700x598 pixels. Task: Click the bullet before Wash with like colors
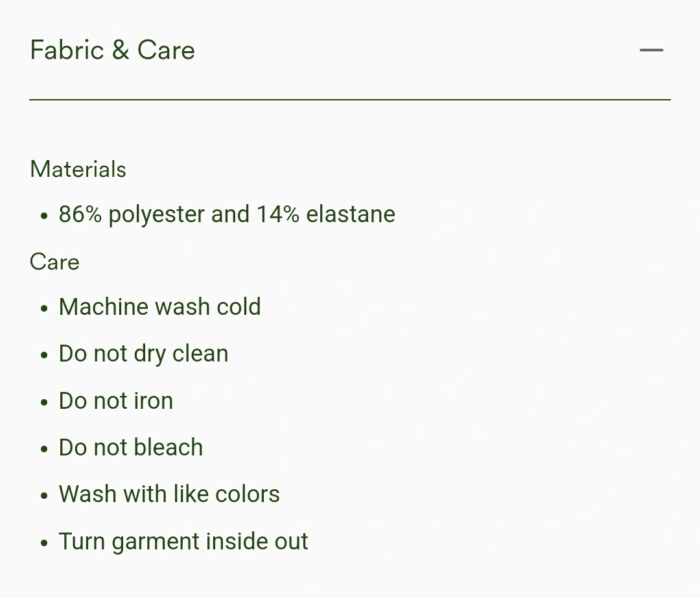point(44,496)
